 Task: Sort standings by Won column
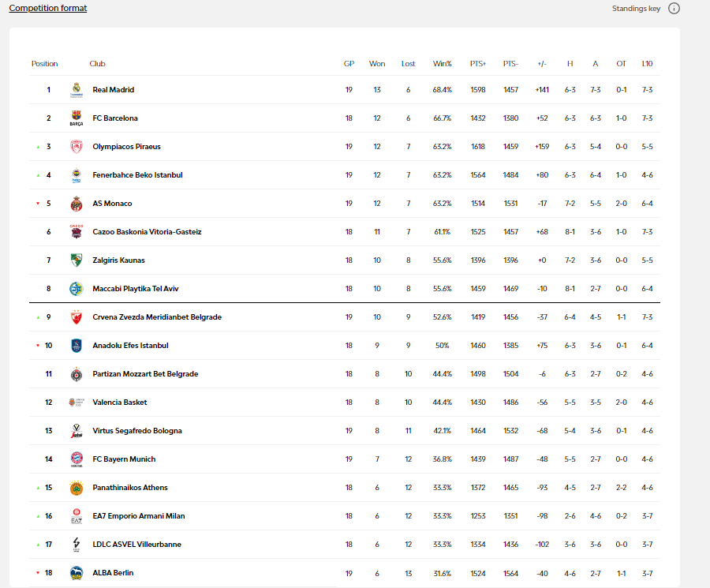377,64
